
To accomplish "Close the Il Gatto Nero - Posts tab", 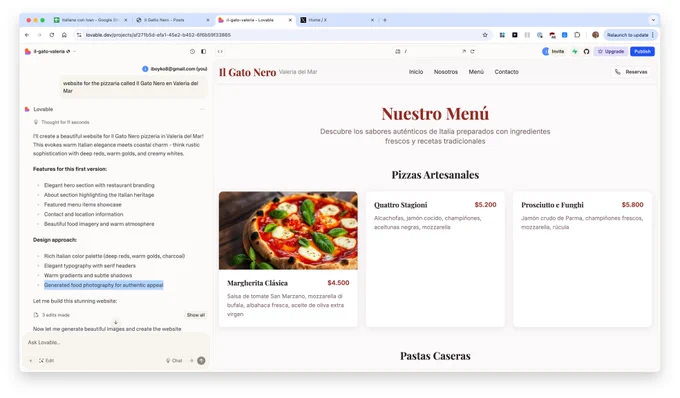I will point(208,20).
